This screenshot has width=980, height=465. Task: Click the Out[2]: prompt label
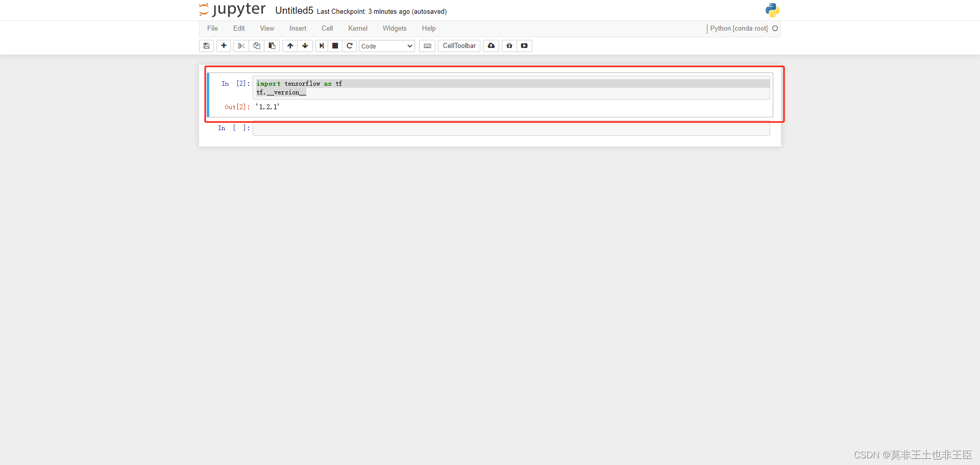click(x=237, y=107)
